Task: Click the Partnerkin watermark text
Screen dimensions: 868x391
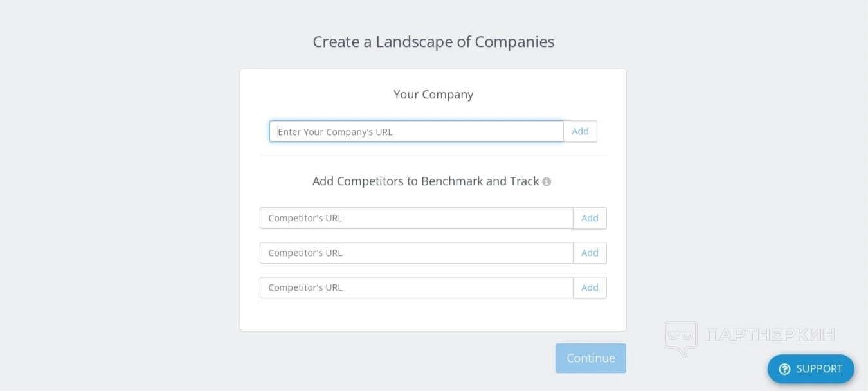Action: click(770, 335)
